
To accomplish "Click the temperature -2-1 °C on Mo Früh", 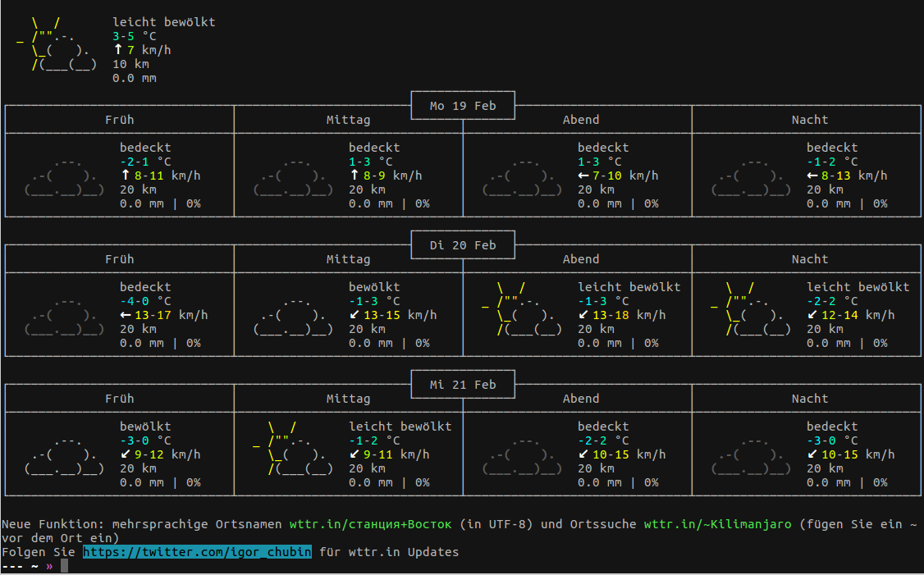I will [x=145, y=162].
